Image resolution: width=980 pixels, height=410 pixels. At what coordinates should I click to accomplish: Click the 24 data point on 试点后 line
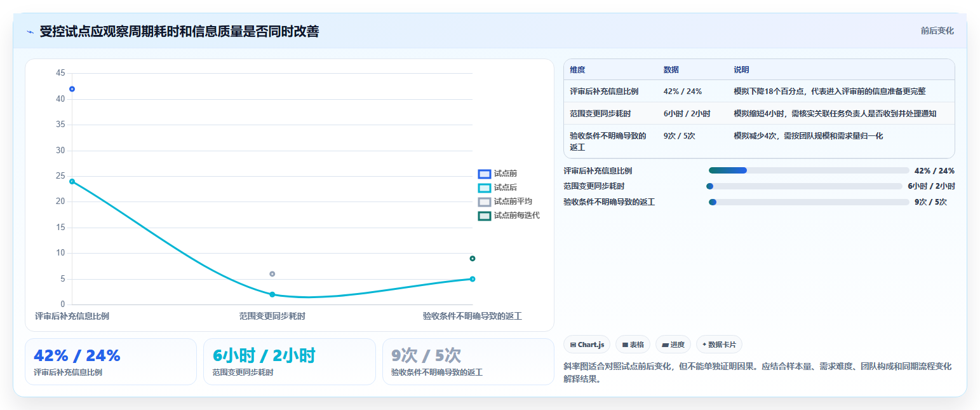pyautogui.click(x=72, y=181)
